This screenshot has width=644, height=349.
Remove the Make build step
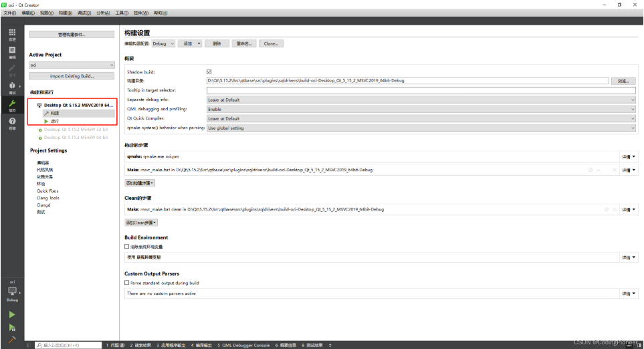(x=615, y=170)
